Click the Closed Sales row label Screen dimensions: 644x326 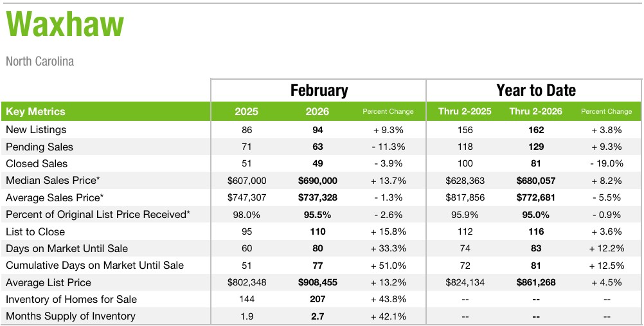coord(37,163)
